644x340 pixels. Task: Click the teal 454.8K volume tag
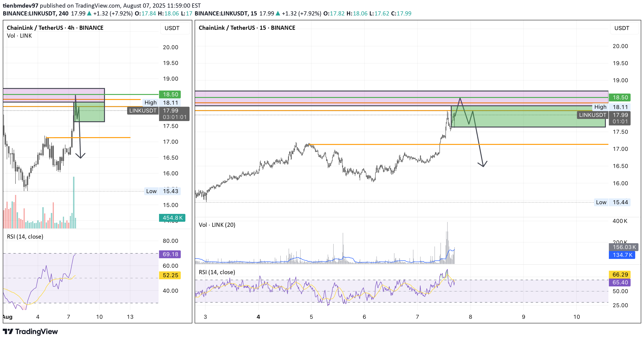coord(172,218)
